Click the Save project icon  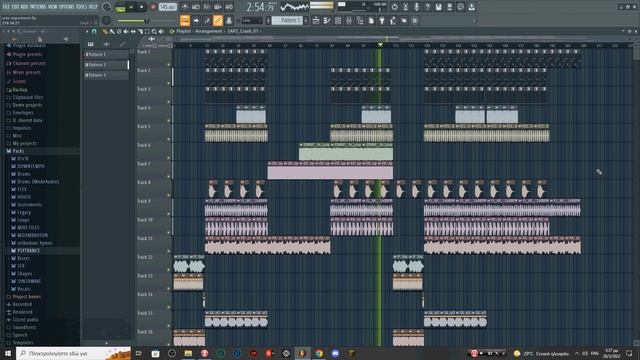pos(438,7)
